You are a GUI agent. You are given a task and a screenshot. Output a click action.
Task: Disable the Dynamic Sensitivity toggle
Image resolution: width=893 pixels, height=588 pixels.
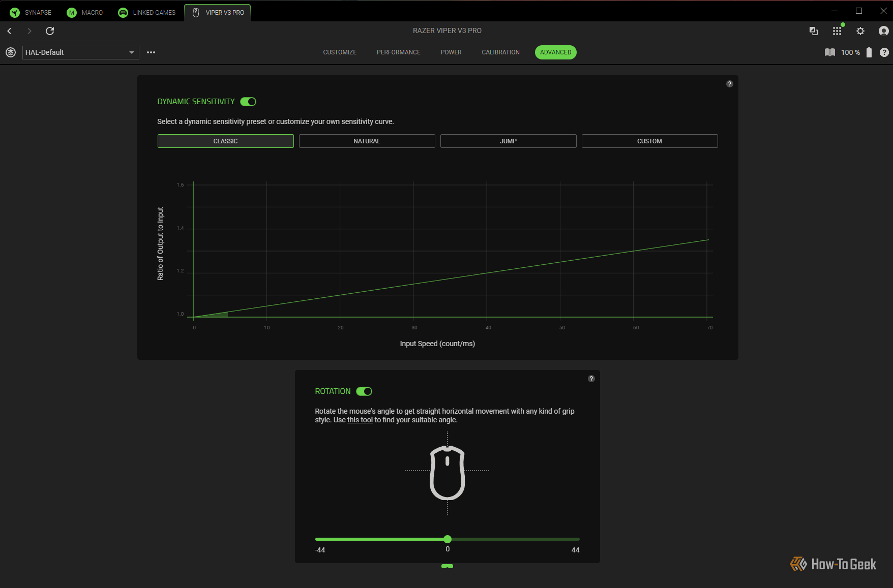click(248, 102)
